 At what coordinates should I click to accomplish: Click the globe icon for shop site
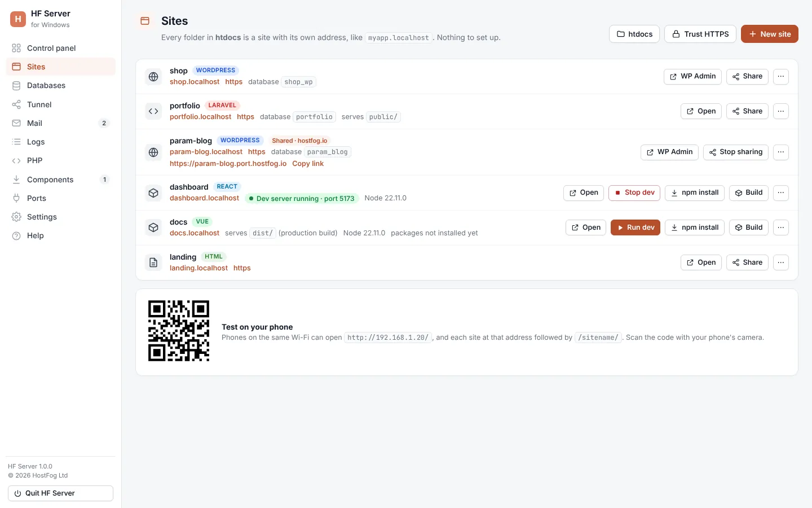(153, 76)
